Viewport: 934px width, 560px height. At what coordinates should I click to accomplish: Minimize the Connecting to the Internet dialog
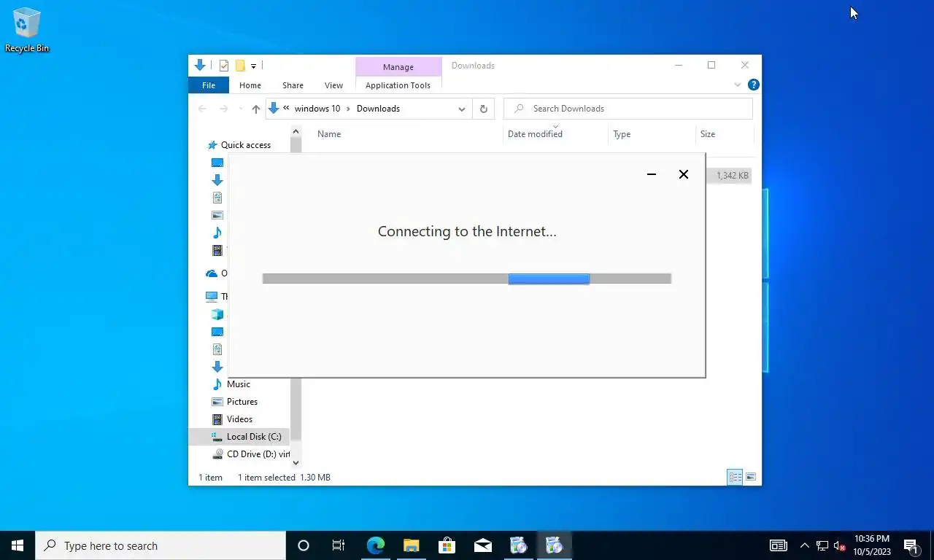652,174
